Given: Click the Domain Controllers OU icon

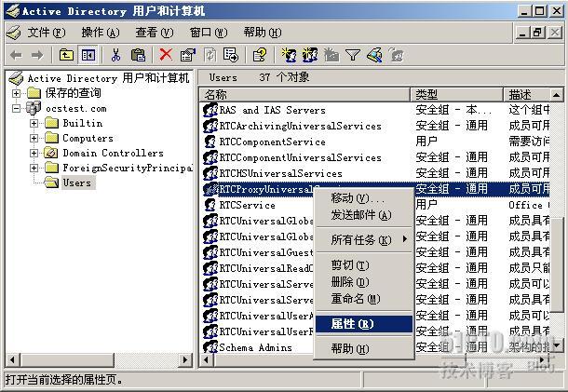Looking at the screenshot, I should pyautogui.click(x=51, y=153).
